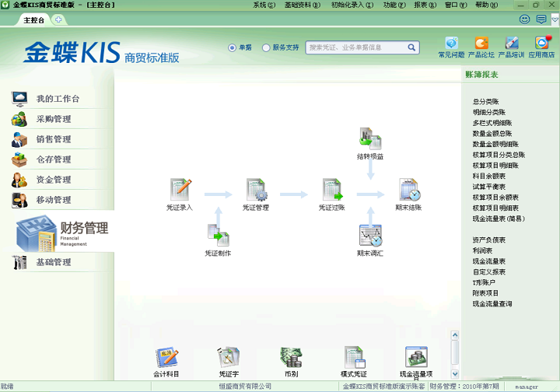Screen dimensions: 560x392
Task: Expand the dropdown arrow beside the message icon
Action: click(554, 19)
